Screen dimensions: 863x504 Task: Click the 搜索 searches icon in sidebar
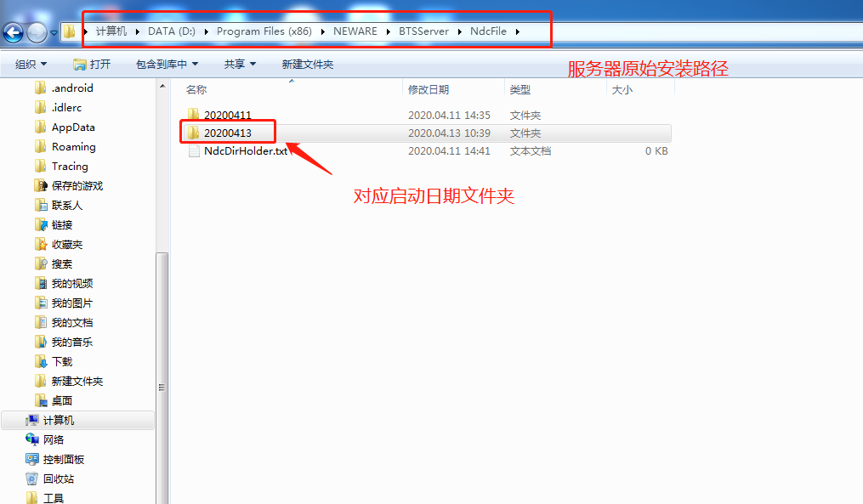pos(40,263)
